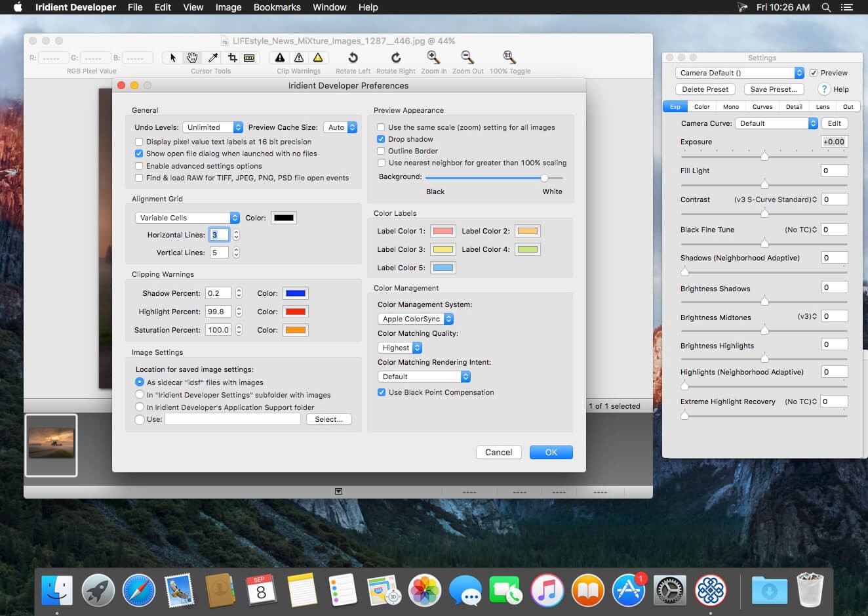Switch to the Curves tab
868x616 pixels.
point(762,106)
